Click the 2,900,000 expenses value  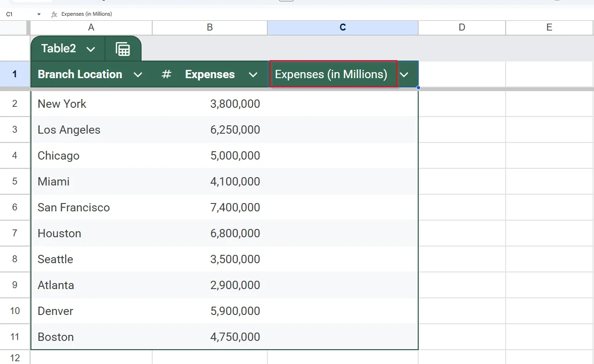point(235,285)
